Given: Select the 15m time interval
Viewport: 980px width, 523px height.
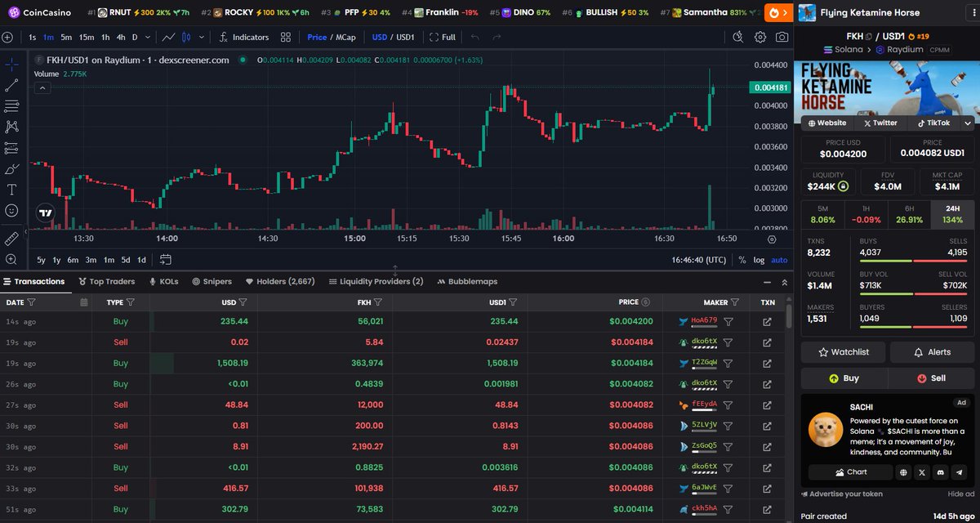Looking at the screenshot, I should [x=87, y=37].
